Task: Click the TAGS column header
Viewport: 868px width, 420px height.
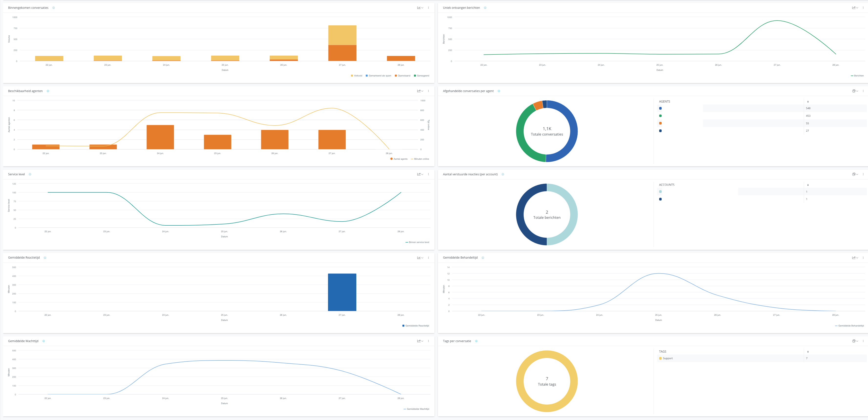Action: coord(662,352)
